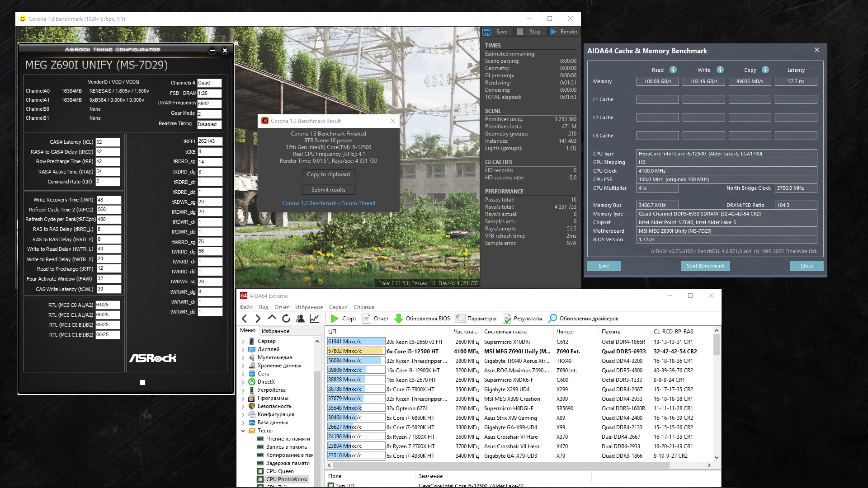
Task: Expand the Мультимедиа tree node
Action: pos(243,357)
